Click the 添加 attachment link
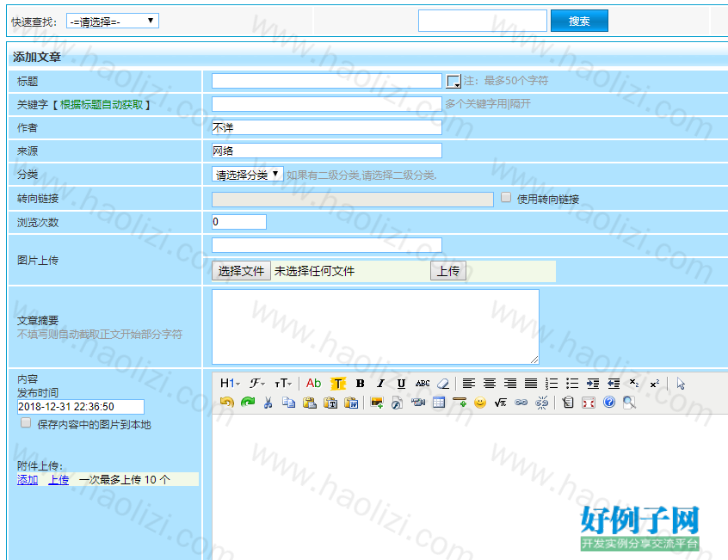 [28, 480]
